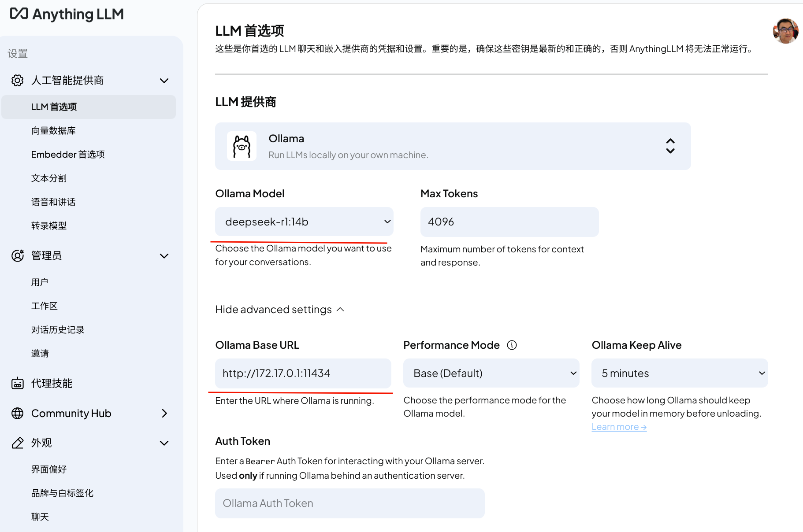Image resolution: width=803 pixels, height=532 pixels.
Task: Open the Ollama Keep Alive dropdown
Action: coord(680,373)
